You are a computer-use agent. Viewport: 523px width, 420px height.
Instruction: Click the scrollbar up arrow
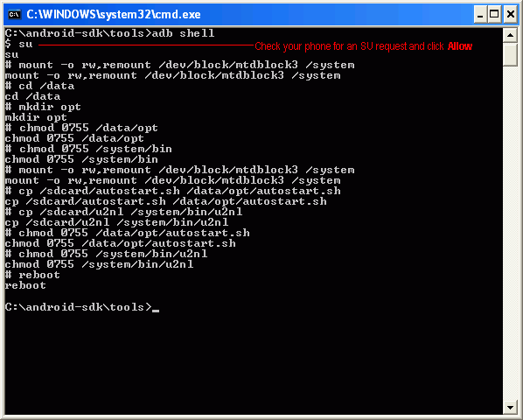click(x=510, y=35)
